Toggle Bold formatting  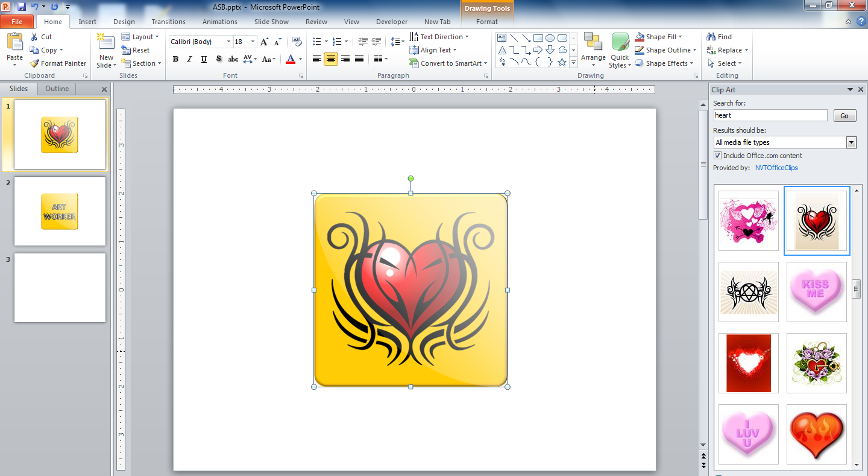tap(175, 59)
